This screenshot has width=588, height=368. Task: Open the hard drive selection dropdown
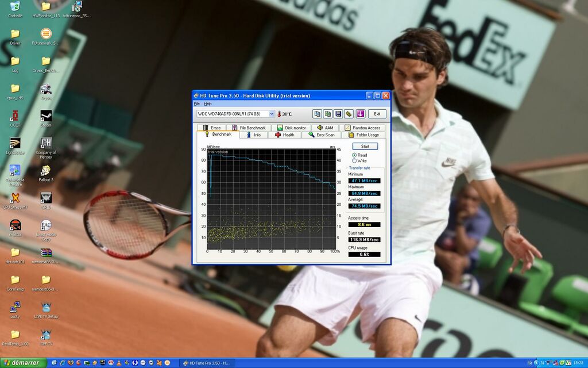coord(273,113)
